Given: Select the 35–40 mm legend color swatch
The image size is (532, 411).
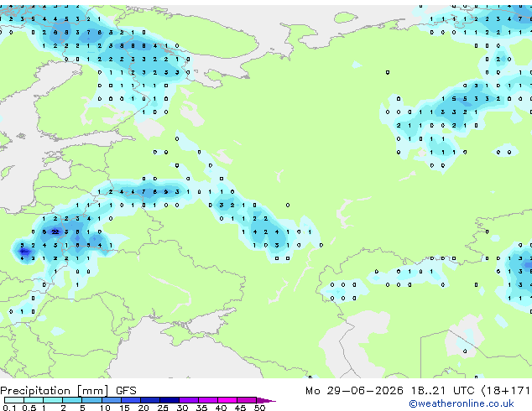Looking at the screenshot, I should tap(208, 400).
